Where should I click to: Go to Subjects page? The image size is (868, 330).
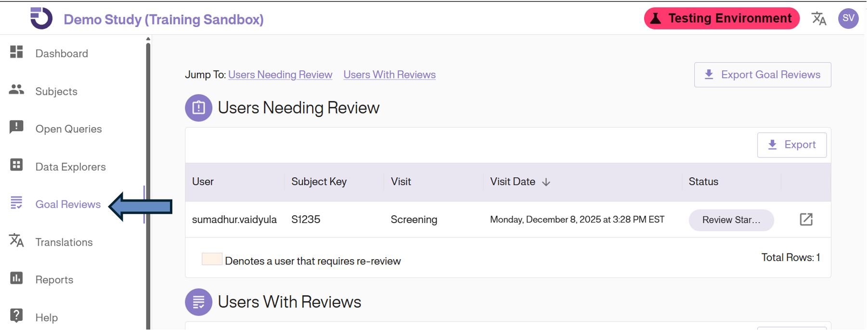tap(56, 92)
